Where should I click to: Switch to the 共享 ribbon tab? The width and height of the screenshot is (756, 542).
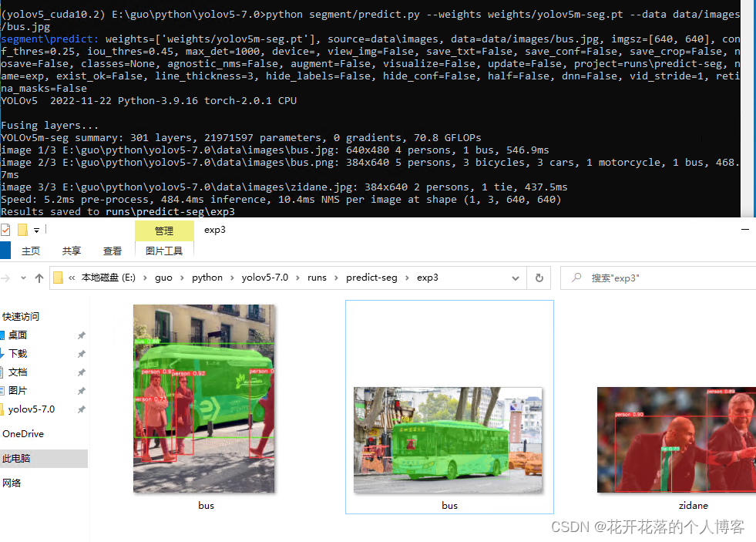[72, 251]
